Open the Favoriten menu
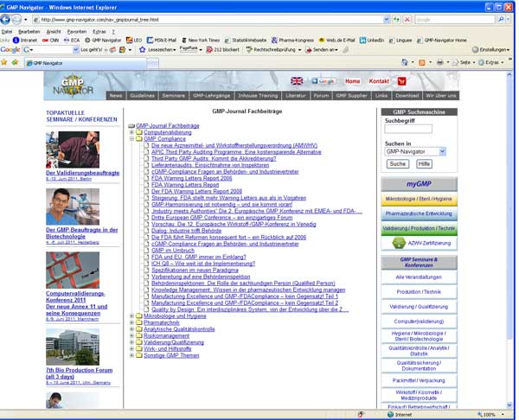The height and width of the screenshot is (420, 519). [77, 30]
